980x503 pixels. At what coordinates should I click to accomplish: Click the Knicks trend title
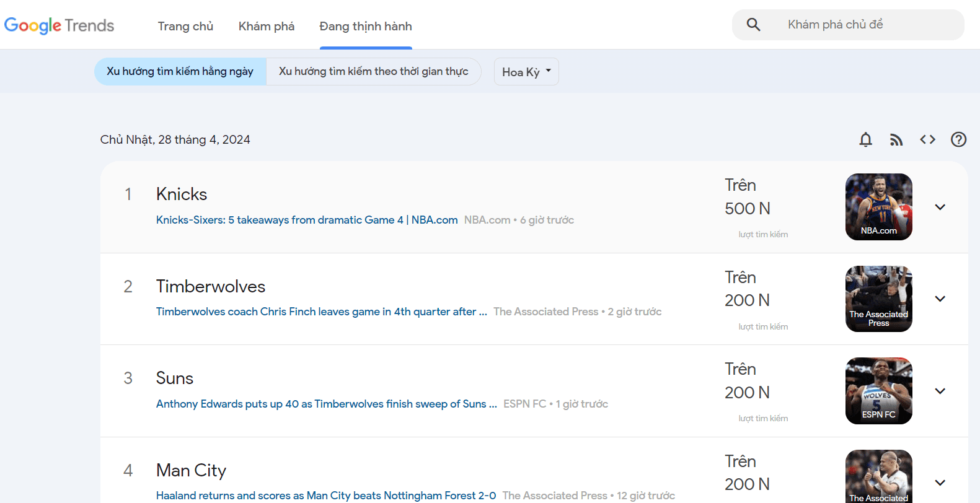coord(182,194)
